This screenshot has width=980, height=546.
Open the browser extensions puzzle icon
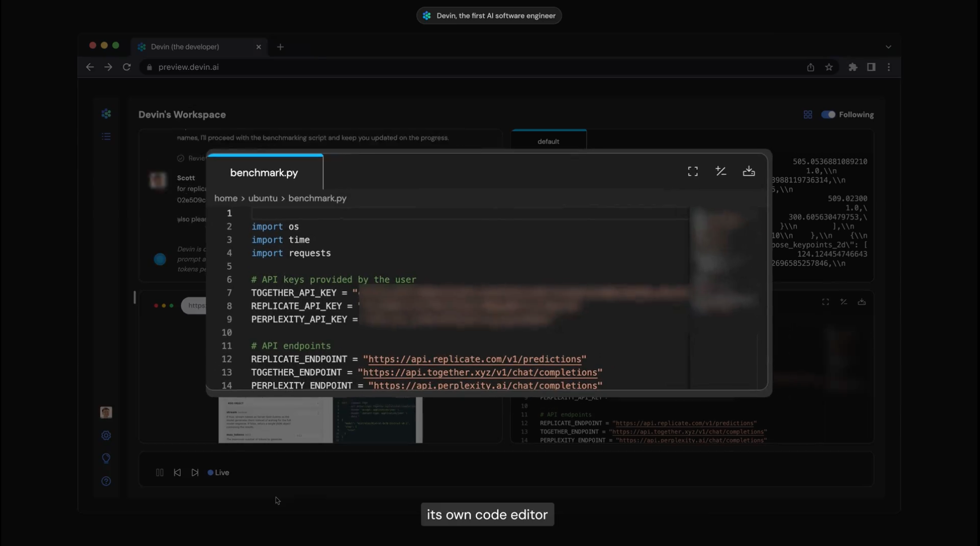(x=853, y=67)
